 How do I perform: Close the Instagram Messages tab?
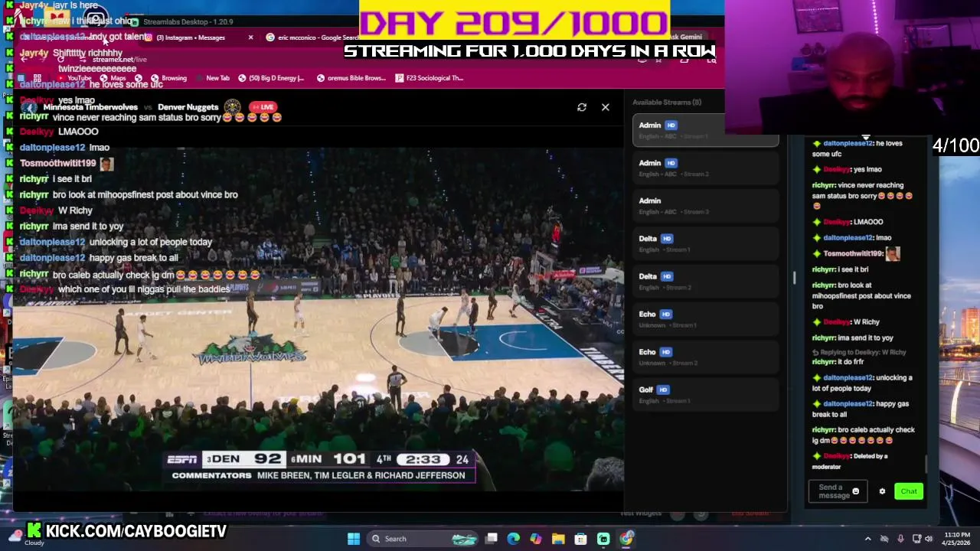click(250, 37)
